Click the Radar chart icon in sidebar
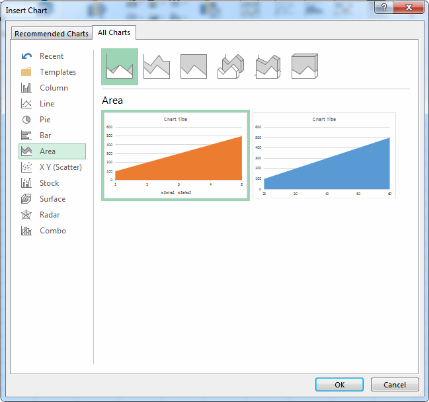 pyautogui.click(x=26, y=215)
